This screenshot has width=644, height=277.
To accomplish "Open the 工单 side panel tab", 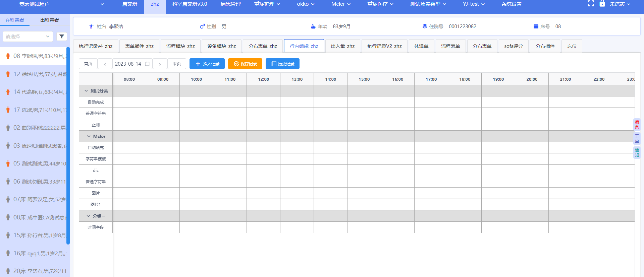I will point(637,139).
